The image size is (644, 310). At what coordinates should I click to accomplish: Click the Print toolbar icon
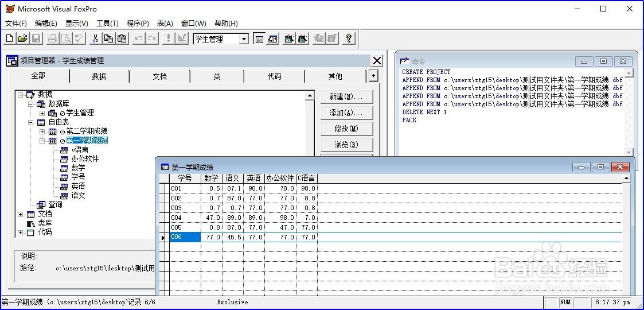(x=53, y=38)
